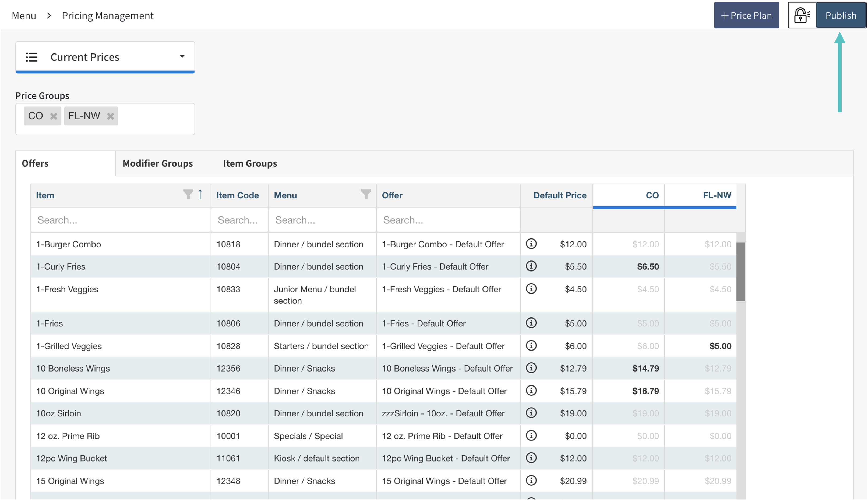The width and height of the screenshot is (868, 500).
Task: Open info icon for 1-Curly Fries row
Action: (x=531, y=266)
